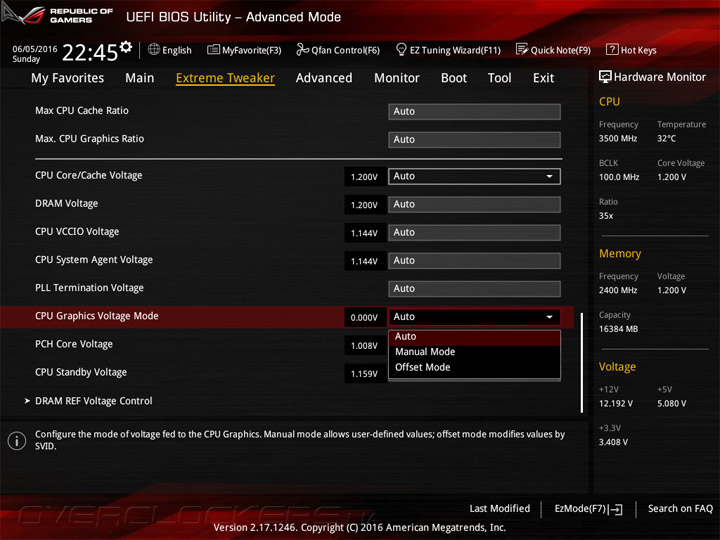This screenshot has height=540, width=720.
Task: Click the PLL Termination Voltage field
Action: pos(474,289)
